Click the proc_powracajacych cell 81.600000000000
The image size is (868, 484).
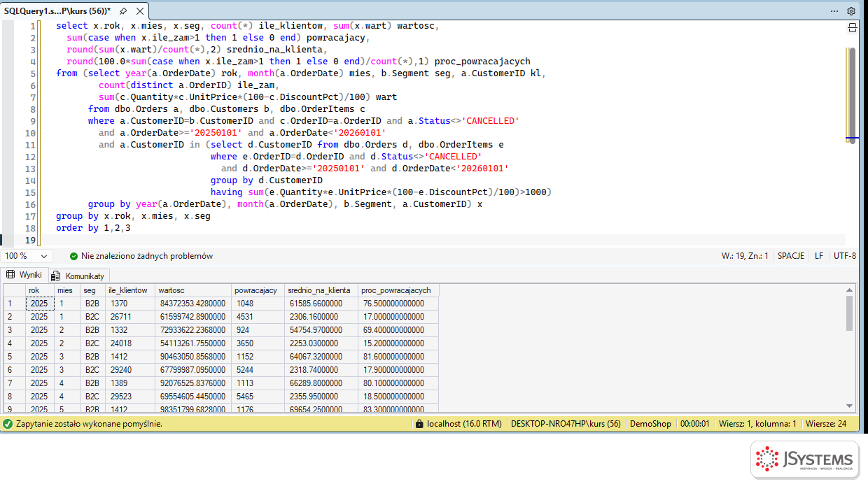point(398,357)
